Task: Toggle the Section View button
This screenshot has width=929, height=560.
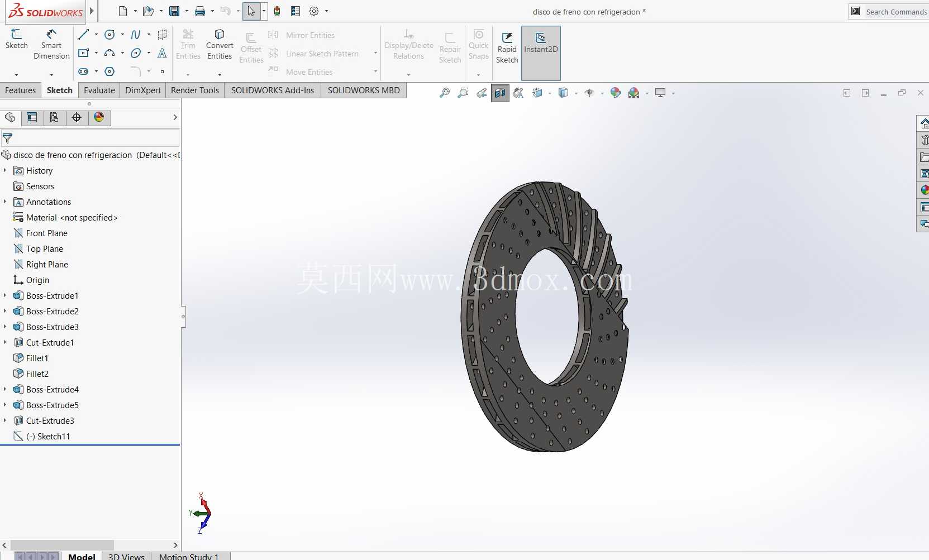Action: coord(500,93)
